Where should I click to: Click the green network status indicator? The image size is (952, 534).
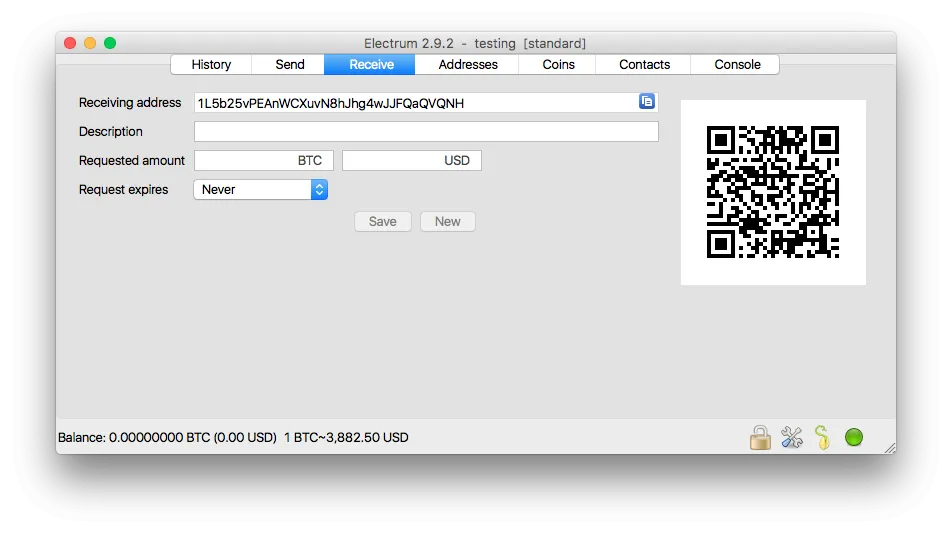click(854, 438)
